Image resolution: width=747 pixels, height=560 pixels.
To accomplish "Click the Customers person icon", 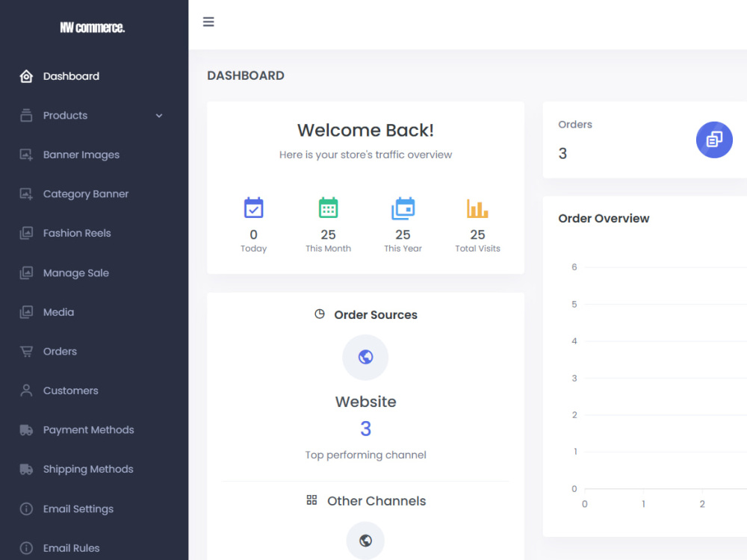I will click(26, 391).
